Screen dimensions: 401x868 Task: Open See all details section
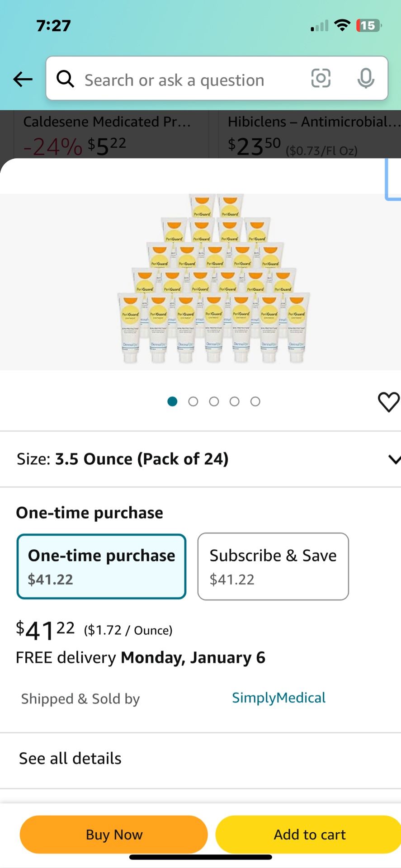tap(70, 758)
